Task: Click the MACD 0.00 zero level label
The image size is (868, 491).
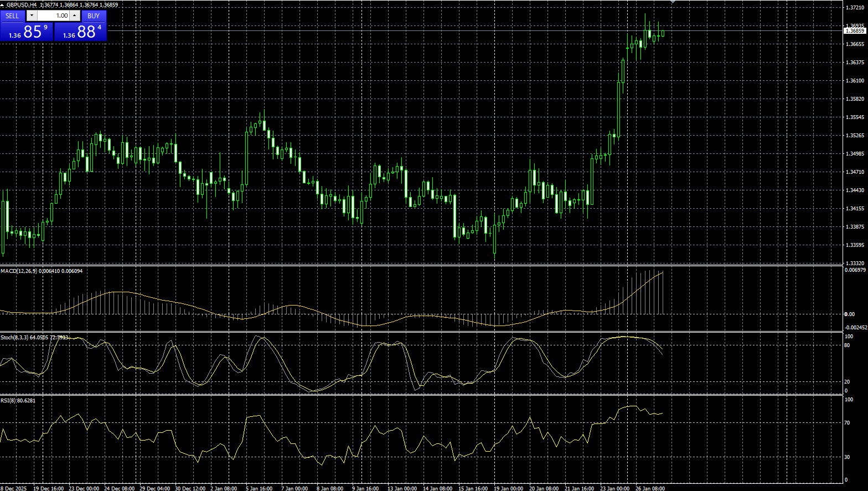Action: 849,314
